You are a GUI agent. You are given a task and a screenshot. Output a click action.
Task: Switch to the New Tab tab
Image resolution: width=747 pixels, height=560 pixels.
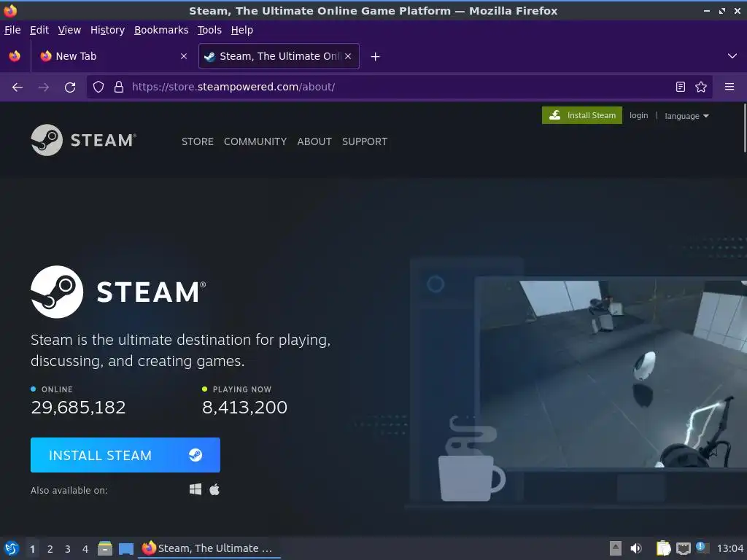[x=113, y=56]
